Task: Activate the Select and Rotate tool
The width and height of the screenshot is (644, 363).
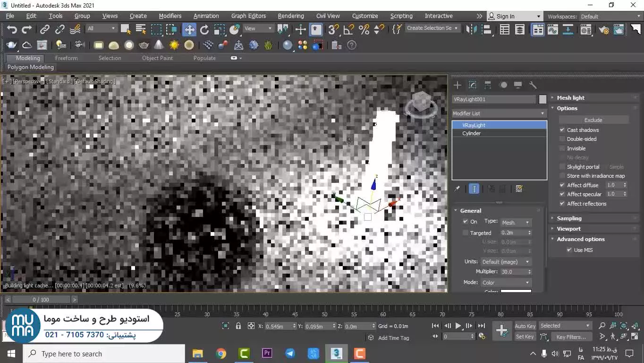Action: tap(204, 30)
